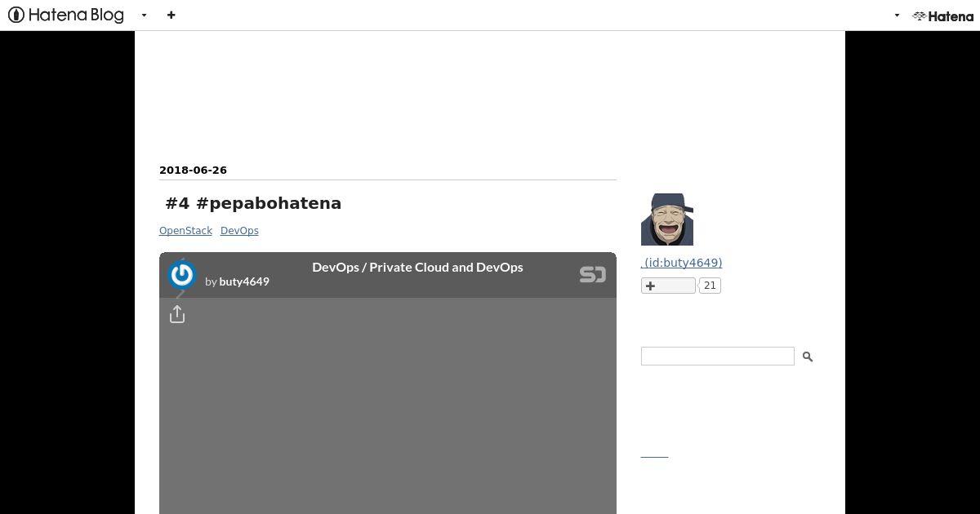Open the (id:buty4649) profile link

pos(682,263)
